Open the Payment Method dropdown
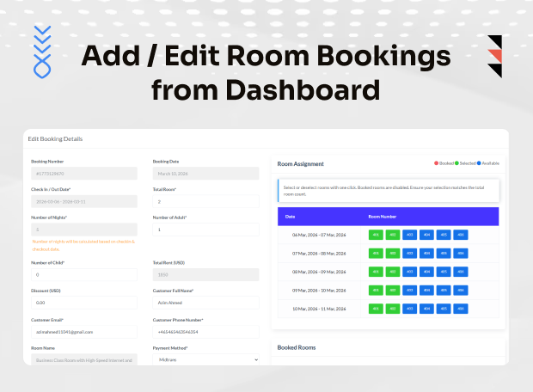This screenshot has height=392, width=533. coord(205,359)
